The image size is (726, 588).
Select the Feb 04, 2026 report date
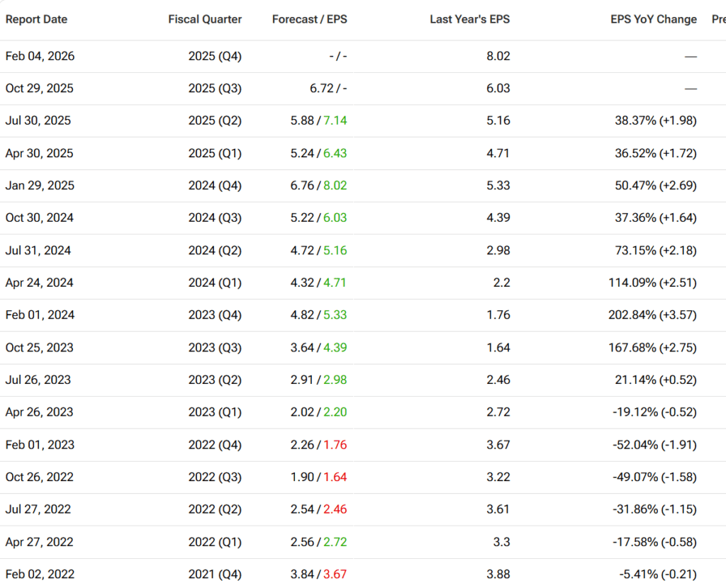coord(40,56)
